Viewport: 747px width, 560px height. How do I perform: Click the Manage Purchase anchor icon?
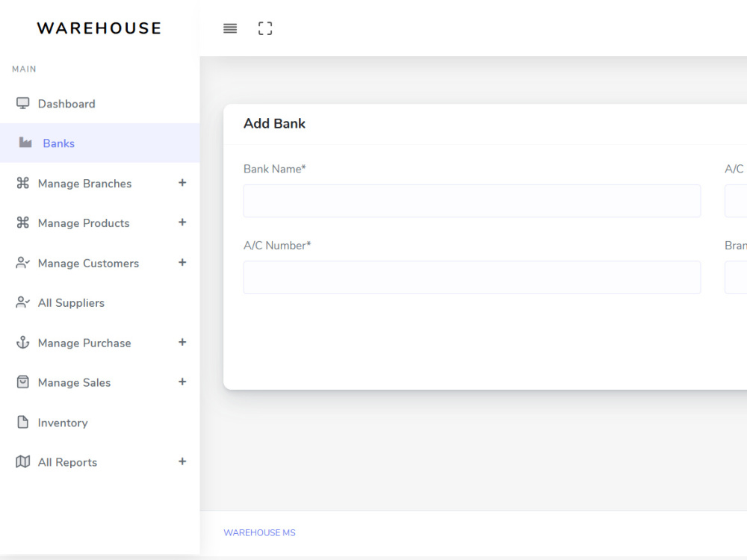coord(23,343)
